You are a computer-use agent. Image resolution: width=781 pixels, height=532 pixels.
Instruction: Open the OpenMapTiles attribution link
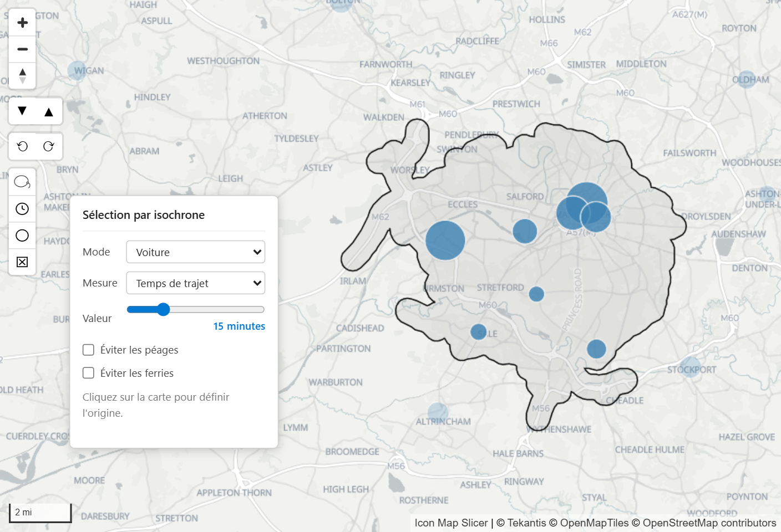pos(595,523)
